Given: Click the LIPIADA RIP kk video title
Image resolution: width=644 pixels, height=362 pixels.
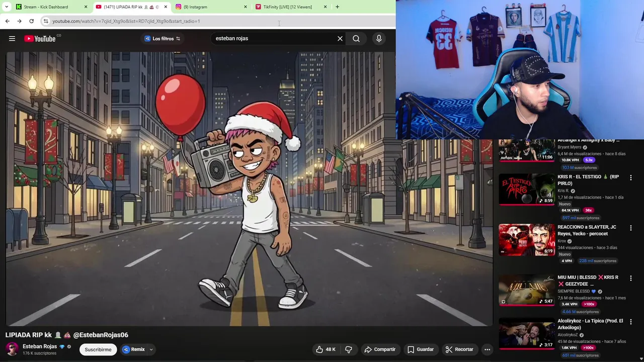Looking at the screenshot, I should [x=67, y=335].
